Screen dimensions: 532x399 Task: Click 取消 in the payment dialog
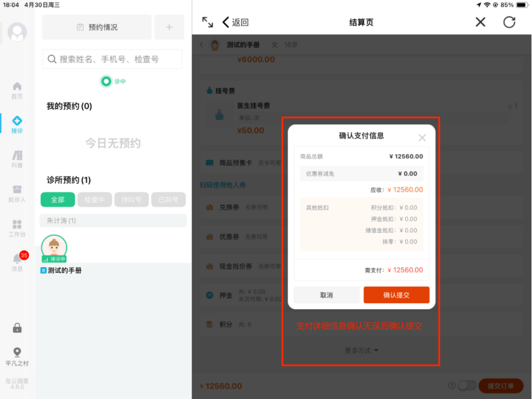[x=327, y=295]
